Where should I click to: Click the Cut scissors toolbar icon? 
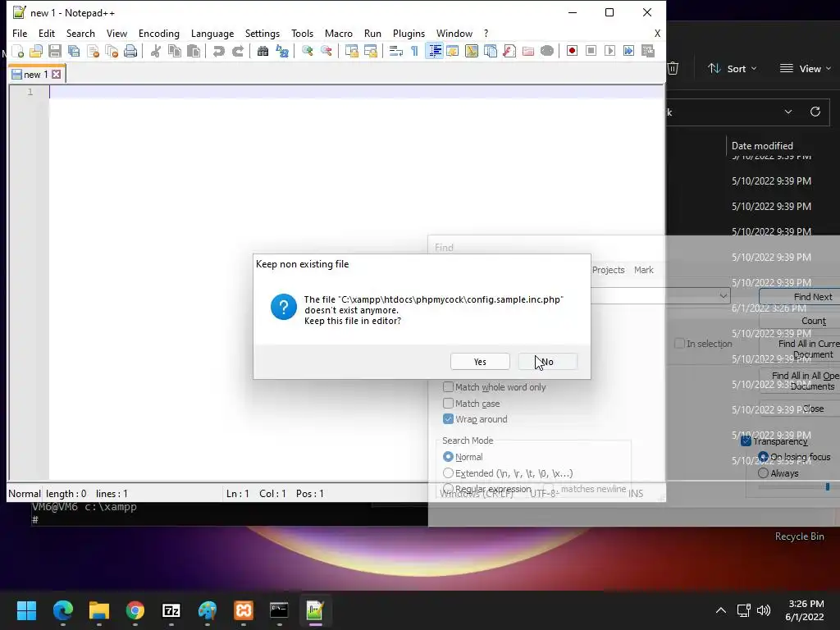click(x=156, y=51)
